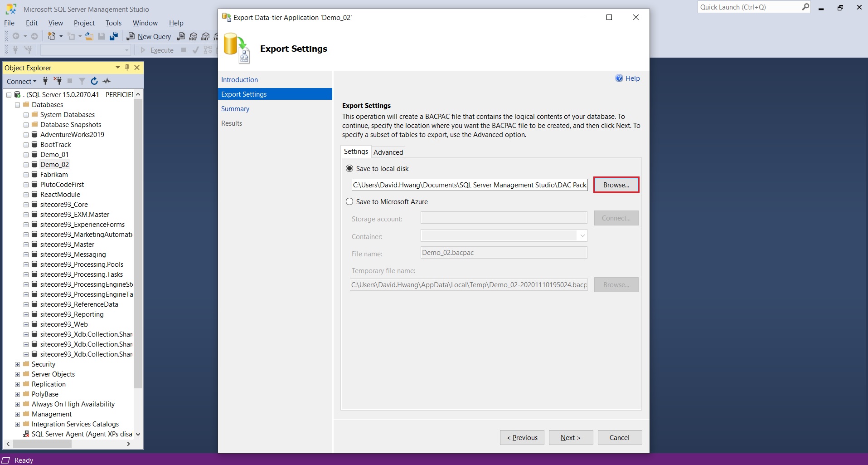Click the Help icon in the export dialog
This screenshot has width=868, height=465.
pos(619,78)
